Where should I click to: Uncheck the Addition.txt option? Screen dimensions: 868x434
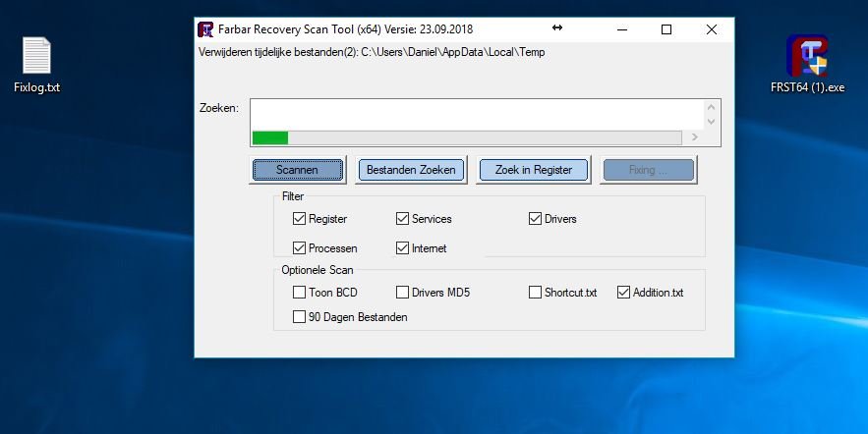point(623,292)
